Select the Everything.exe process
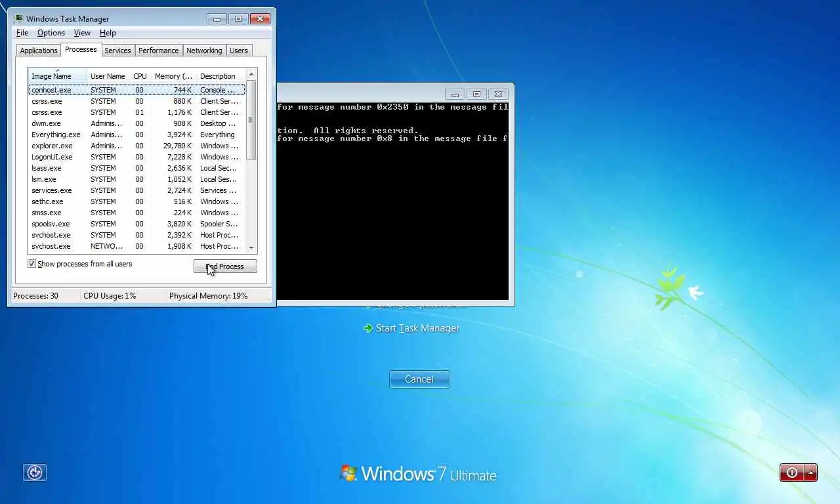 tap(136, 135)
